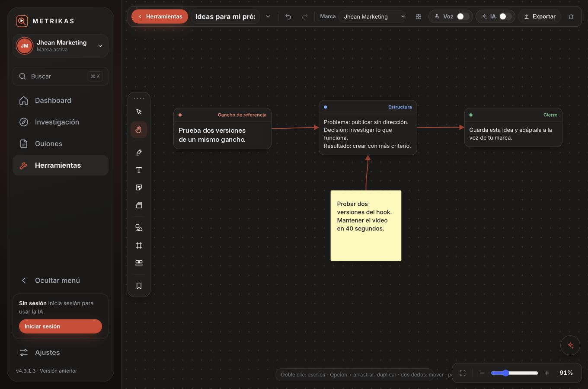This screenshot has width=588, height=389.
Task: Pick the sticky note tool
Action: pos(139,188)
